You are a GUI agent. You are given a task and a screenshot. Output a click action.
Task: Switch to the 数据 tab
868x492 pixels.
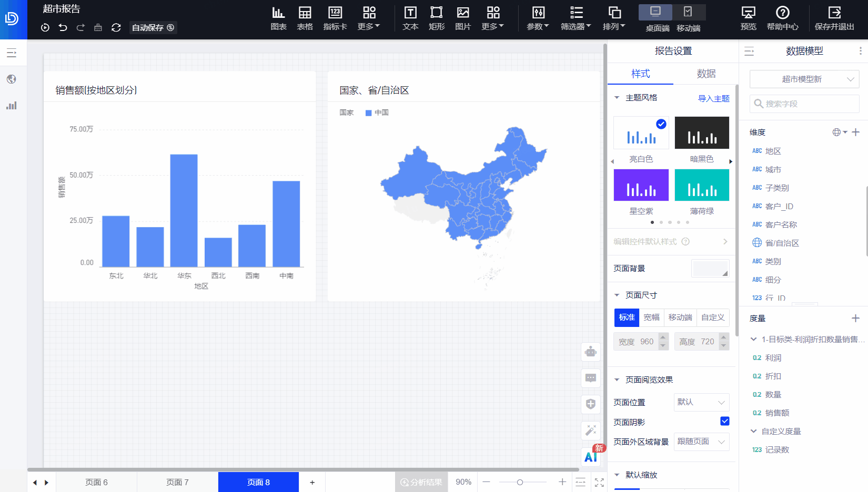pyautogui.click(x=706, y=74)
